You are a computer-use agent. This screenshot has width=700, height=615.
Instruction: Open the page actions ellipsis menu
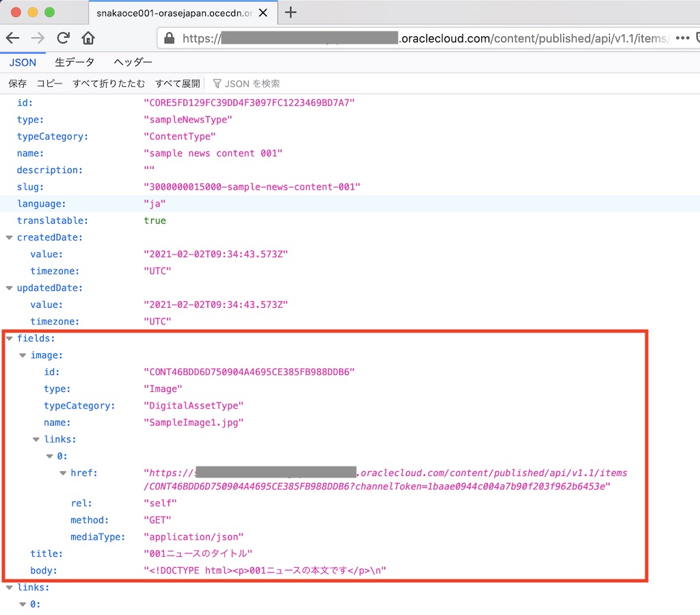coord(682,38)
